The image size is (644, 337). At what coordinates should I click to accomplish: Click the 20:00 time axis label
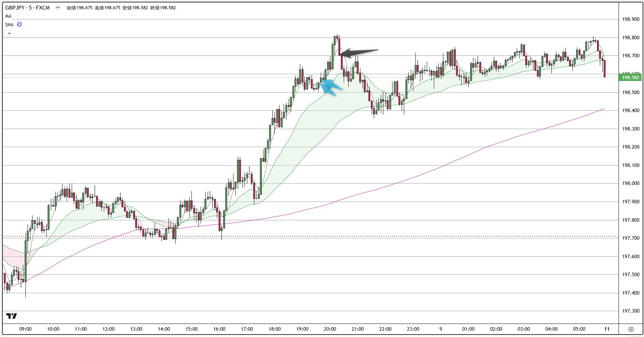click(x=330, y=329)
